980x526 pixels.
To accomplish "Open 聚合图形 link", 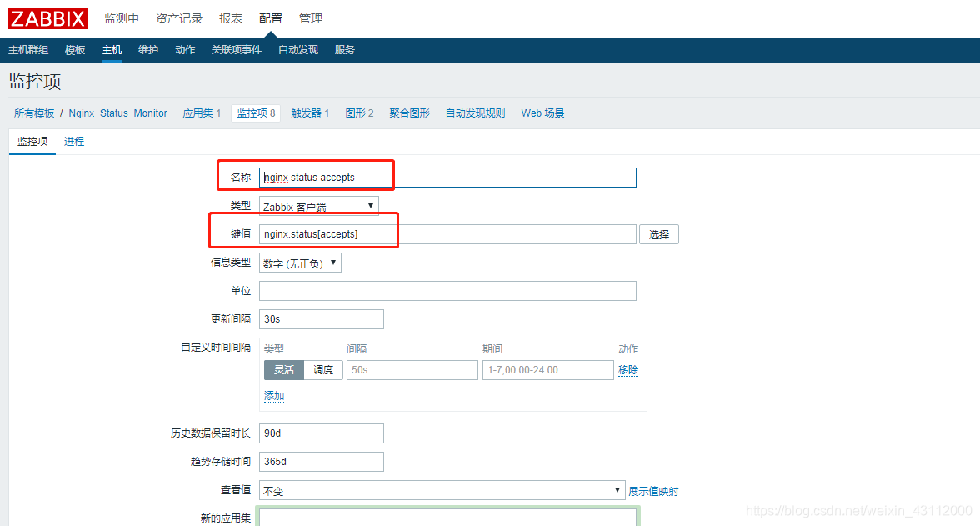I will (x=409, y=113).
